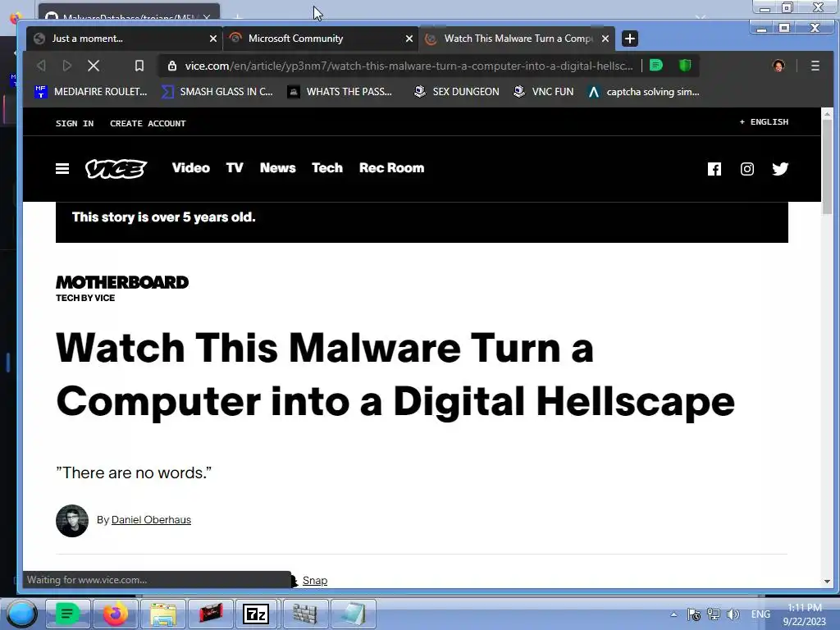The image size is (840, 630).
Task: Click the author avatar photo
Action: click(x=72, y=520)
